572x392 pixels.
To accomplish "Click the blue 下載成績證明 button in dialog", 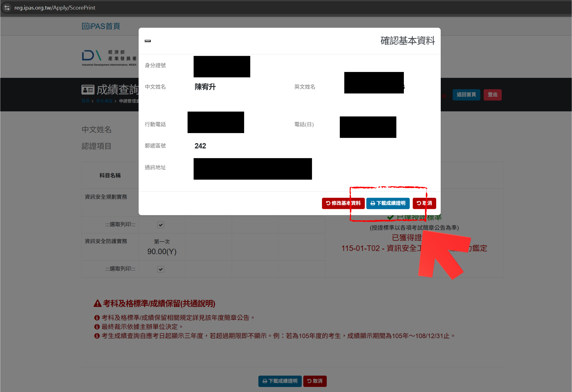I will point(388,203).
